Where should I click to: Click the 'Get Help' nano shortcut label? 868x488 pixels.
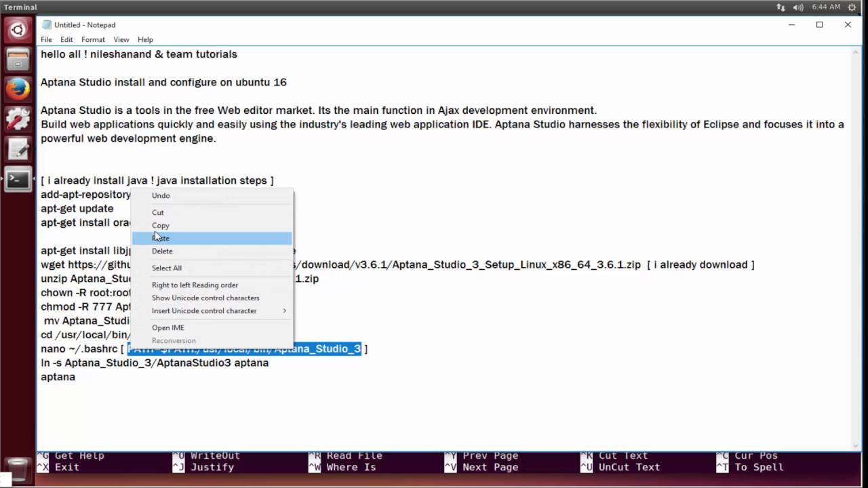click(79, 455)
